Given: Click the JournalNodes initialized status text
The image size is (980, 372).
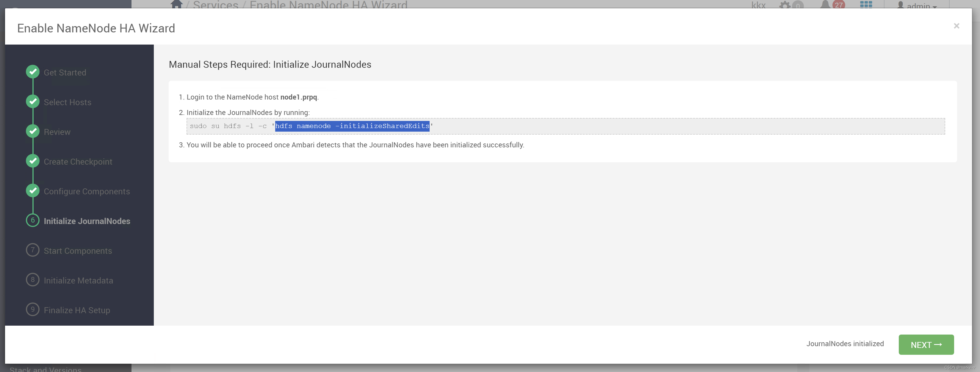Looking at the screenshot, I should point(845,343).
